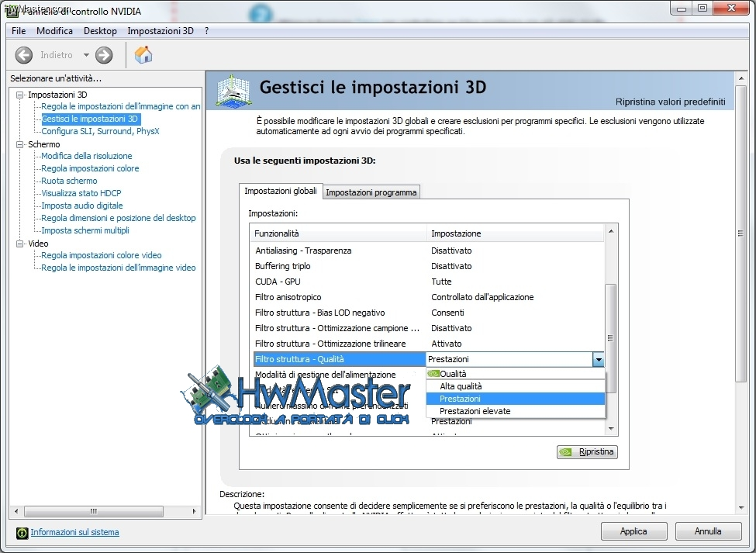Maximize the NVIDIA control panel window
This screenshot has height=553, width=756.
click(702, 8)
